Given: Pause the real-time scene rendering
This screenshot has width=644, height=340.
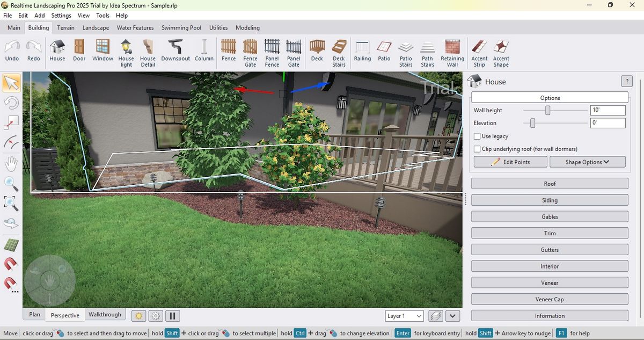Looking at the screenshot, I should pos(171,315).
